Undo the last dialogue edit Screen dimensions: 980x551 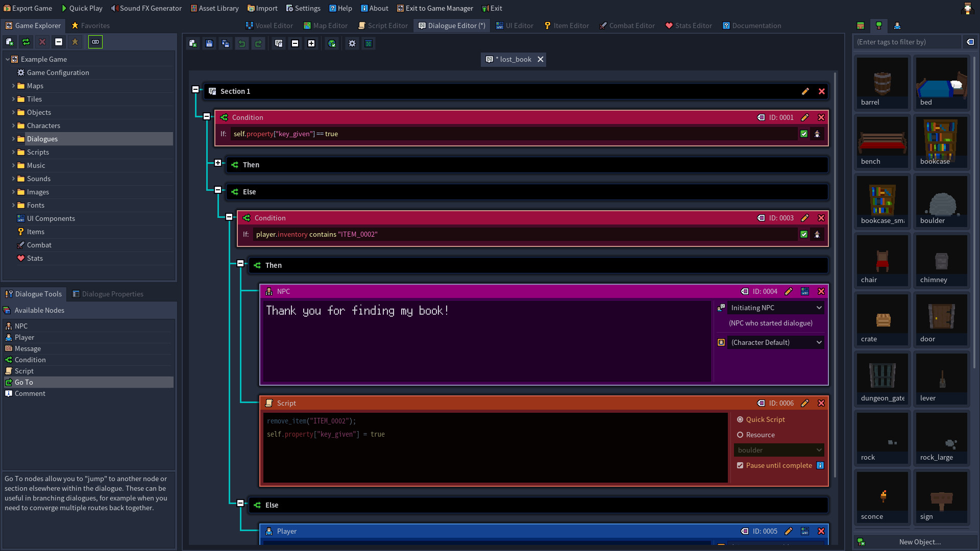pos(242,43)
